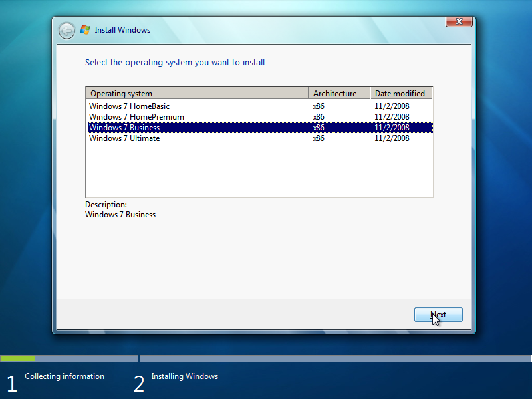This screenshot has height=399, width=532.
Task: Pick Windows 7 Ultimate edition
Action: [x=124, y=138]
